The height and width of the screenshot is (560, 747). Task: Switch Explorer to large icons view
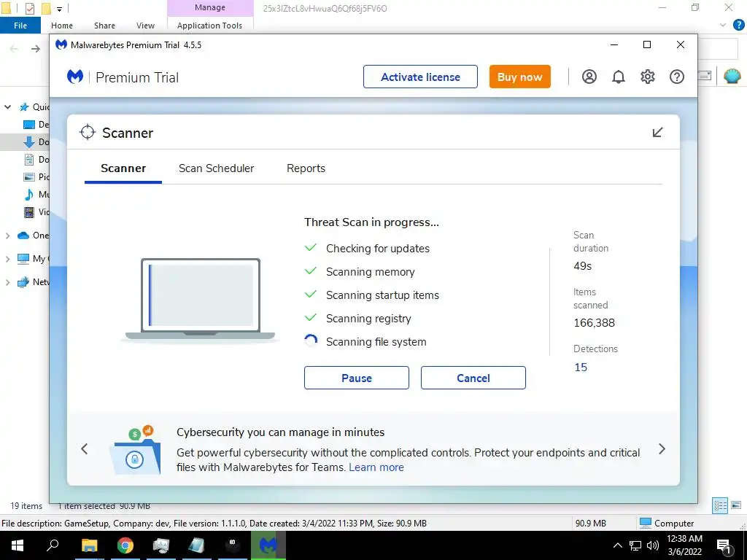pyautogui.click(x=736, y=505)
